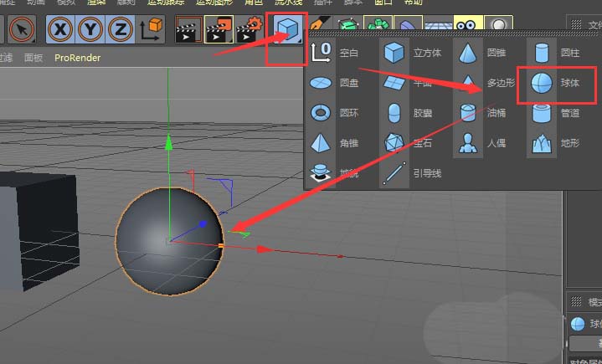Viewport: 602px width, 364px height.
Task: Choose 球体 sphere primitive
Action: (x=557, y=83)
